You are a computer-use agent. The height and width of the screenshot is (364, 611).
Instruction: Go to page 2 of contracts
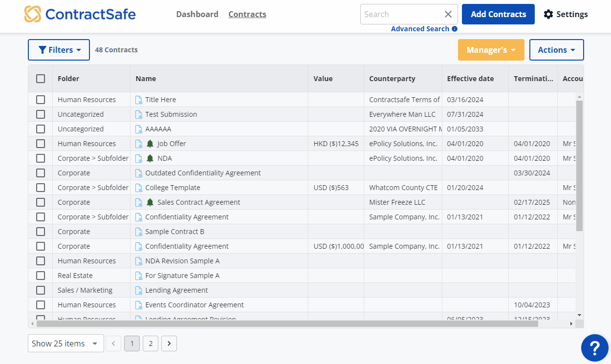pyautogui.click(x=151, y=343)
